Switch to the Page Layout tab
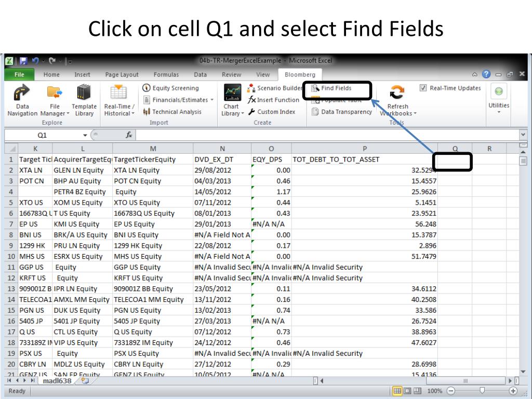The width and height of the screenshot is (532, 399). (x=122, y=75)
